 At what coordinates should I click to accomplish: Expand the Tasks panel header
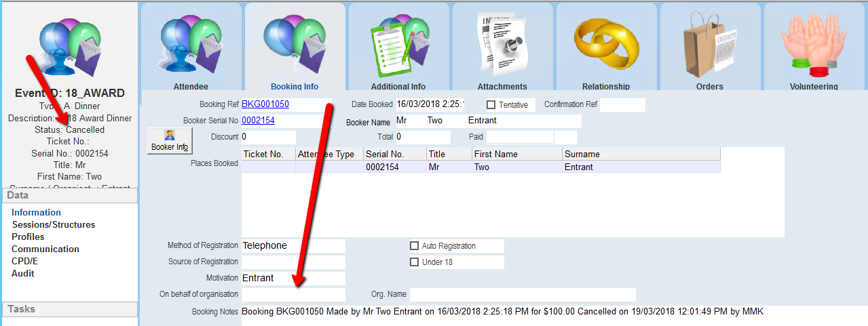(70, 309)
